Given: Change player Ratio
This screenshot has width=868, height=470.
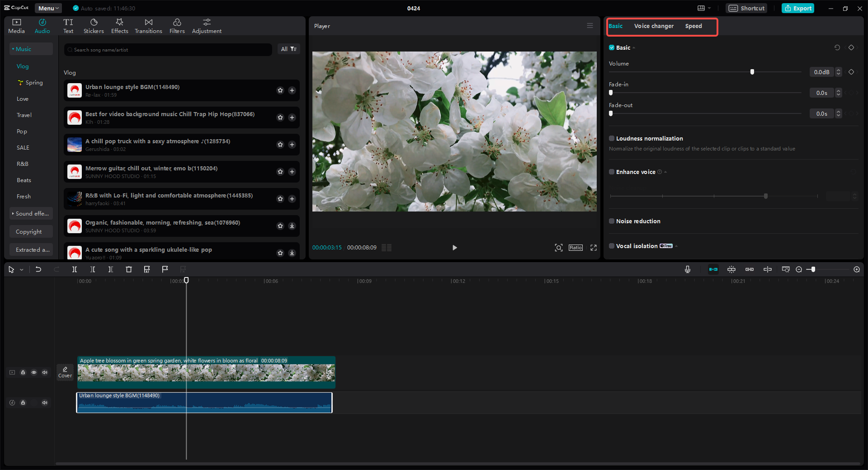Looking at the screenshot, I should tap(576, 248).
